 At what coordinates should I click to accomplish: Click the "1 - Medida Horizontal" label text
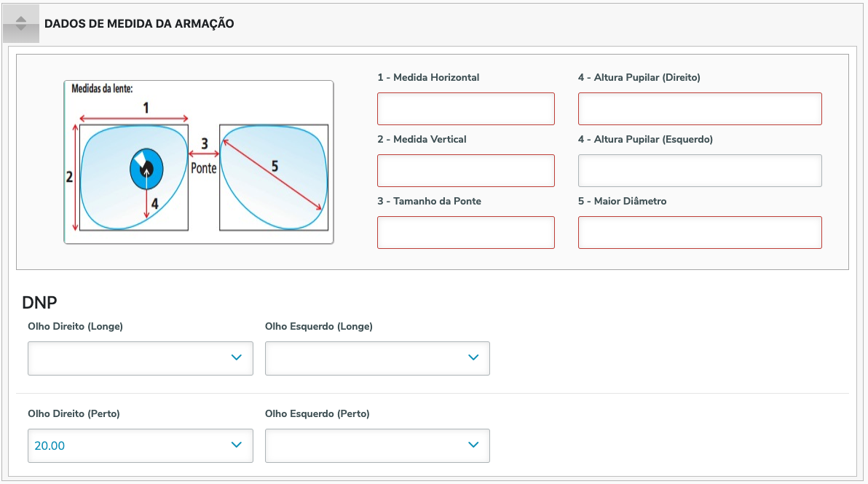tap(428, 77)
